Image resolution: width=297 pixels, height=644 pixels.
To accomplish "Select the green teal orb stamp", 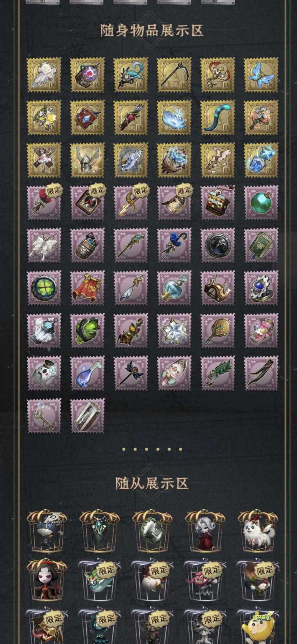I will click(x=261, y=203).
